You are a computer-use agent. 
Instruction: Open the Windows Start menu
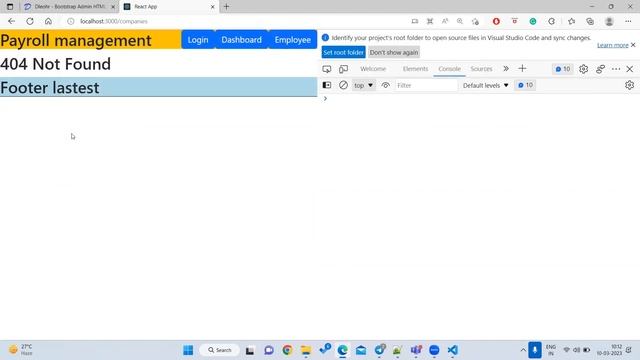click(188, 350)
